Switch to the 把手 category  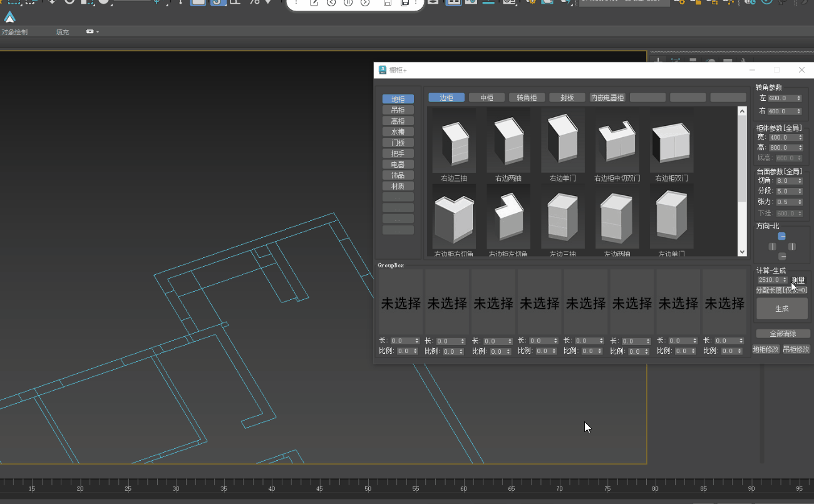(398, 153)
